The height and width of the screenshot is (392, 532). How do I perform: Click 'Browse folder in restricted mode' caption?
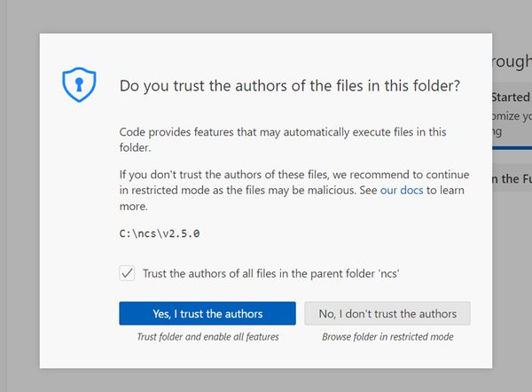387,337
